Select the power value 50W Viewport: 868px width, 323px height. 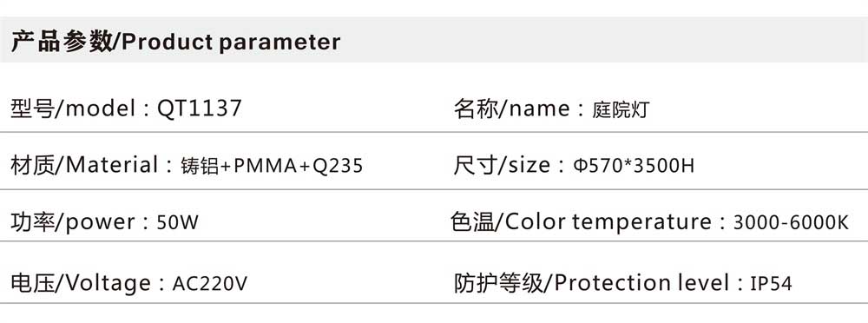[x=178, y=223]
